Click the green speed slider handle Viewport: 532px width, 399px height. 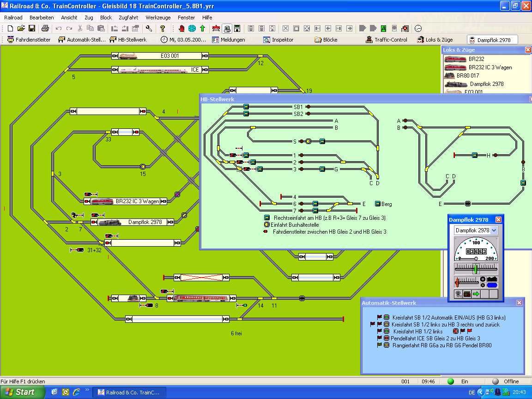[474, 268]
